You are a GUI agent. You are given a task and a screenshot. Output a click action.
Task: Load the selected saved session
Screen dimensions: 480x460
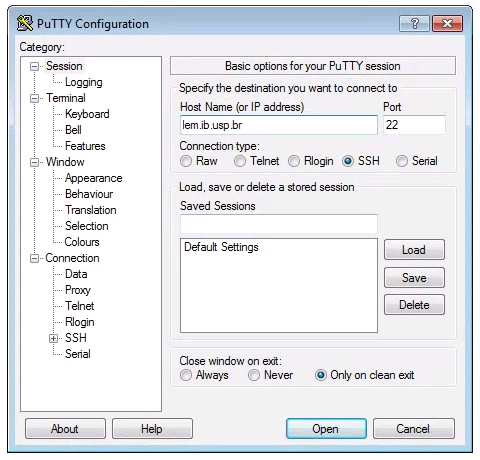pyautogui.click(x=414, y=250)
